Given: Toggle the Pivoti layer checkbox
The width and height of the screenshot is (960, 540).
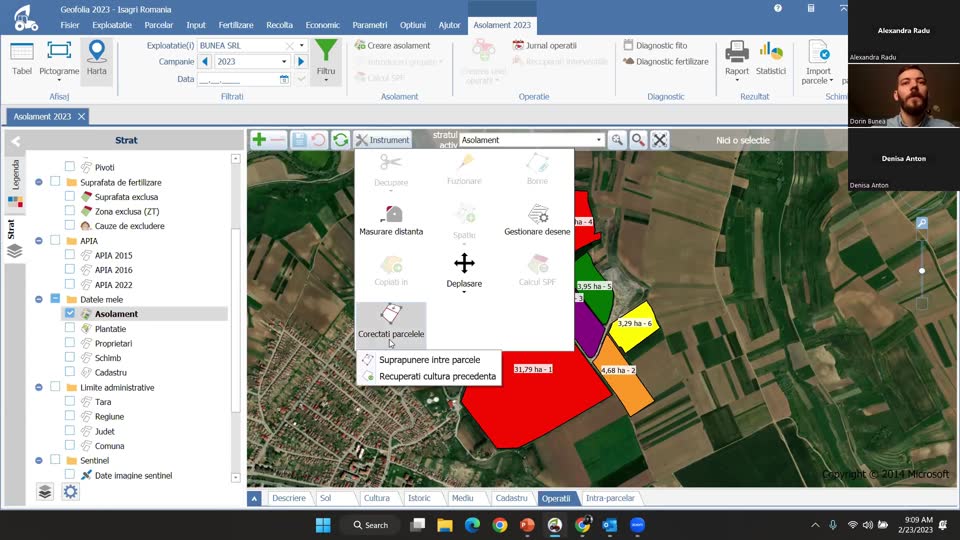Looking at the screenshot, I should coord(70,167).
